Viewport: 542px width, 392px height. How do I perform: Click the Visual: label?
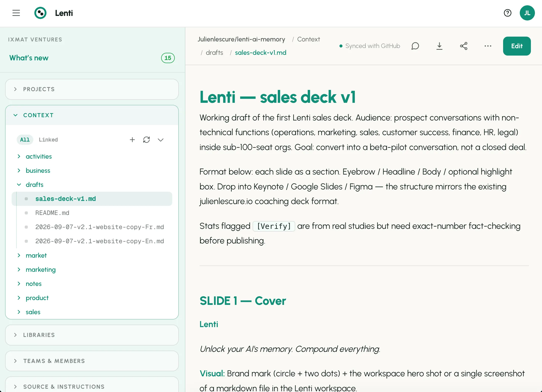click(212, 374)
